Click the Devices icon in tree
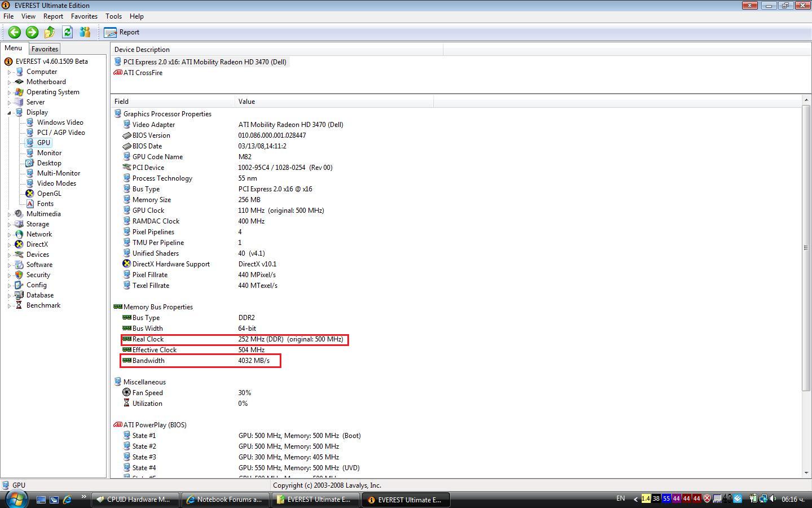 coord(19,255)
